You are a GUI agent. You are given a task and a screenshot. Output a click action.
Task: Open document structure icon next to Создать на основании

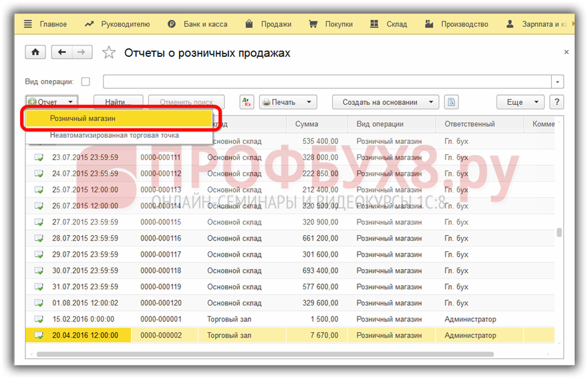452,102
